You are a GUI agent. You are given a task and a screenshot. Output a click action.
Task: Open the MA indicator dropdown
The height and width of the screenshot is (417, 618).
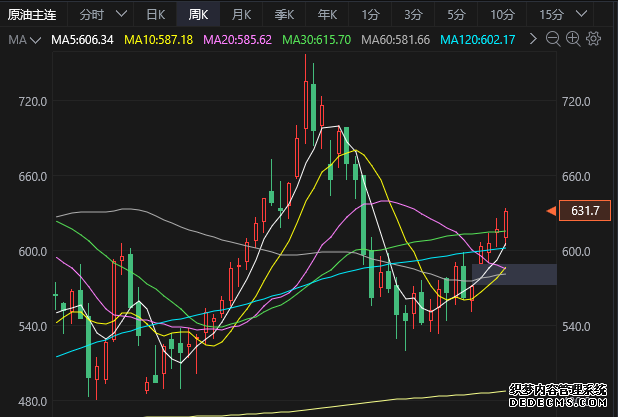(25, 40)
